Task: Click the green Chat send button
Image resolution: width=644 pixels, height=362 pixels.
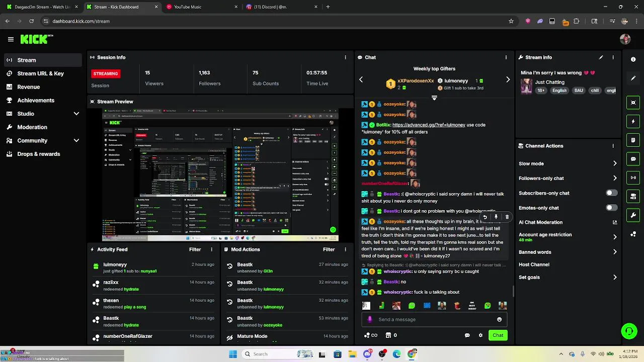Action: (498, 335)
